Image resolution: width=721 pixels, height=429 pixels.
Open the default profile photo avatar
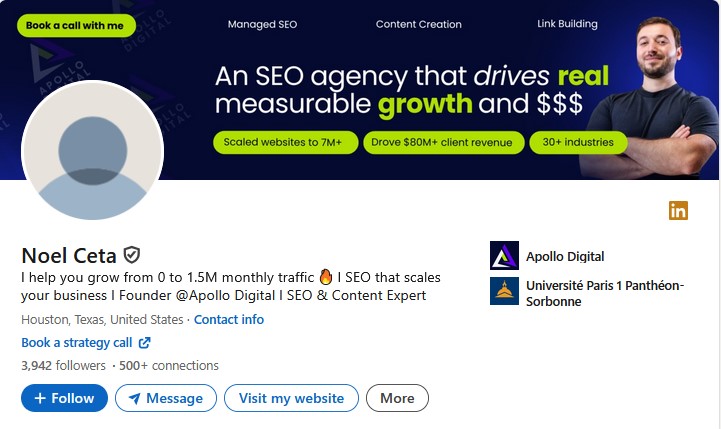(92, 165)
